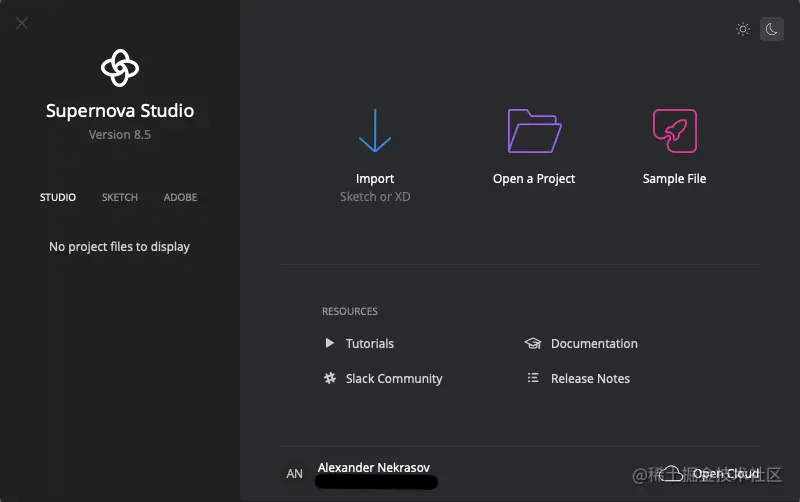Screen dimensions: 800x502
Task: View the Release Notes link
Action: click(590, 378)
